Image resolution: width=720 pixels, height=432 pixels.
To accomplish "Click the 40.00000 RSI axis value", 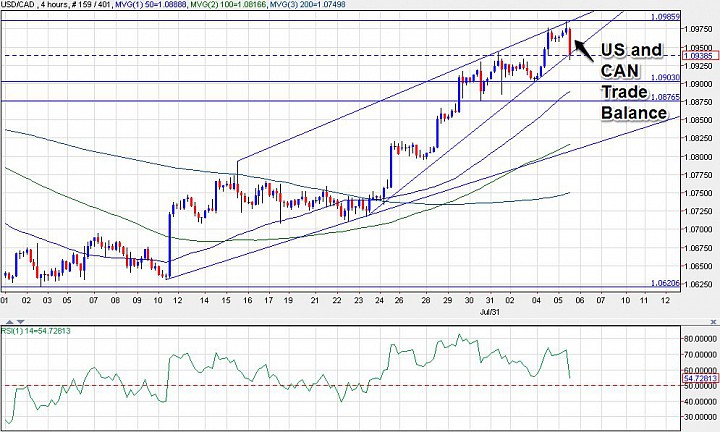I will coord(700,402).
